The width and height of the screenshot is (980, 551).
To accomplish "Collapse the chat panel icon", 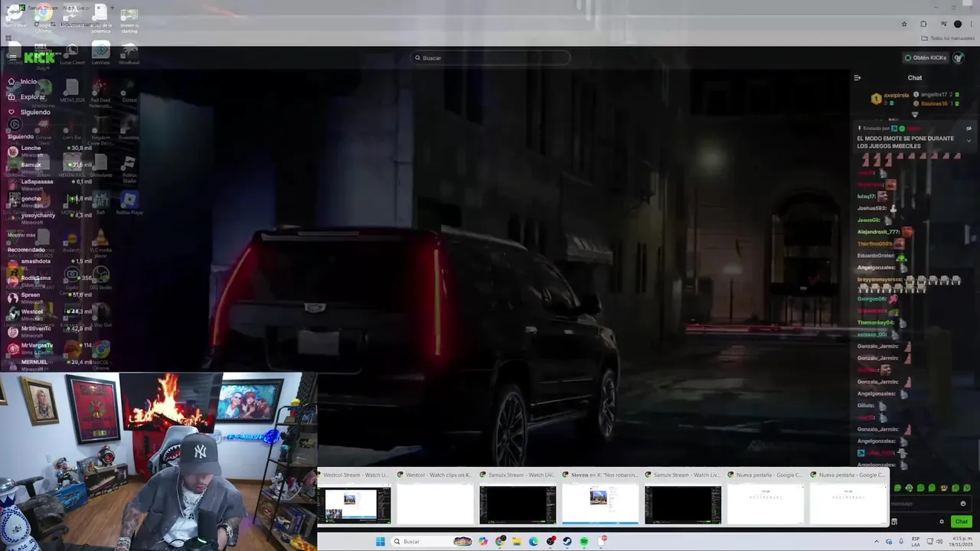I will [x=857, y=77].
